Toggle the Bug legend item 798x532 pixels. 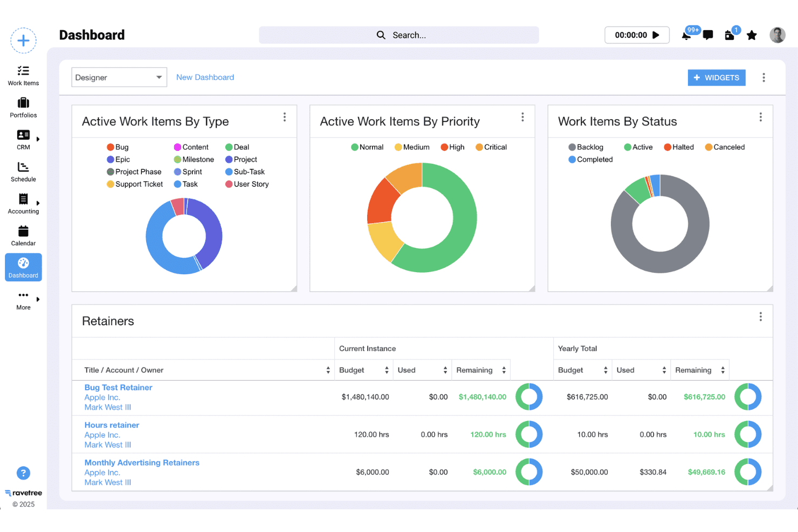click(118, 147)
